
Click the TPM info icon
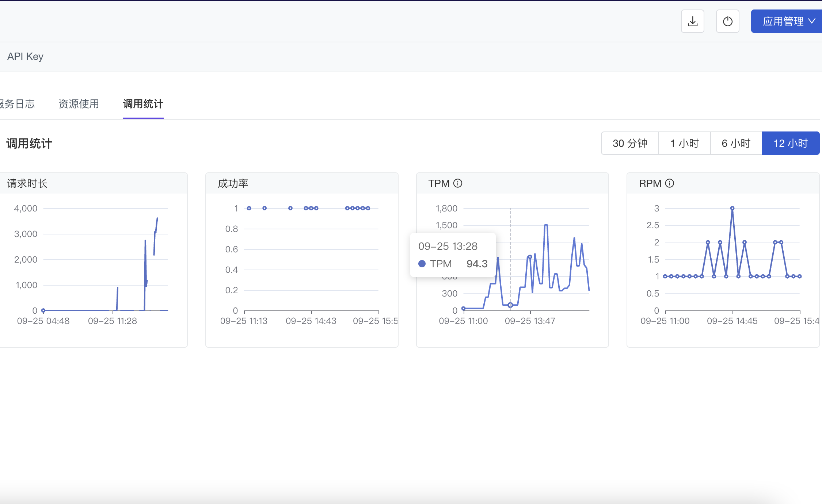(458, 183)
